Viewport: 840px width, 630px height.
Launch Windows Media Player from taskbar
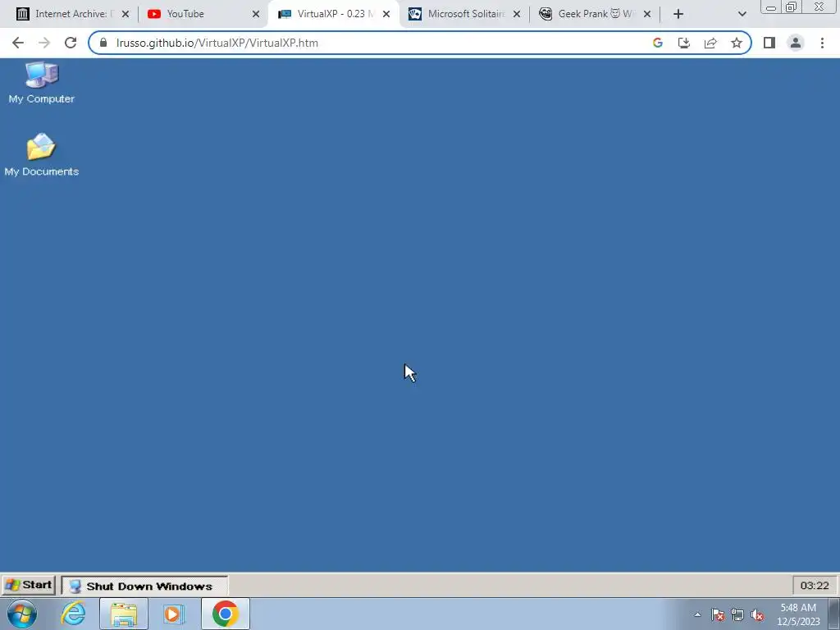[174, 614]
